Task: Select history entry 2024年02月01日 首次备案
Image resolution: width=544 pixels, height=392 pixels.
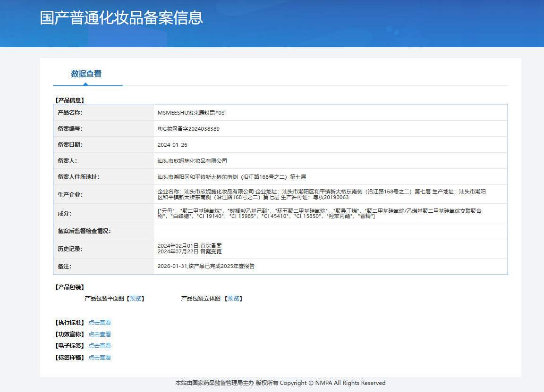Action: point(189,246)
